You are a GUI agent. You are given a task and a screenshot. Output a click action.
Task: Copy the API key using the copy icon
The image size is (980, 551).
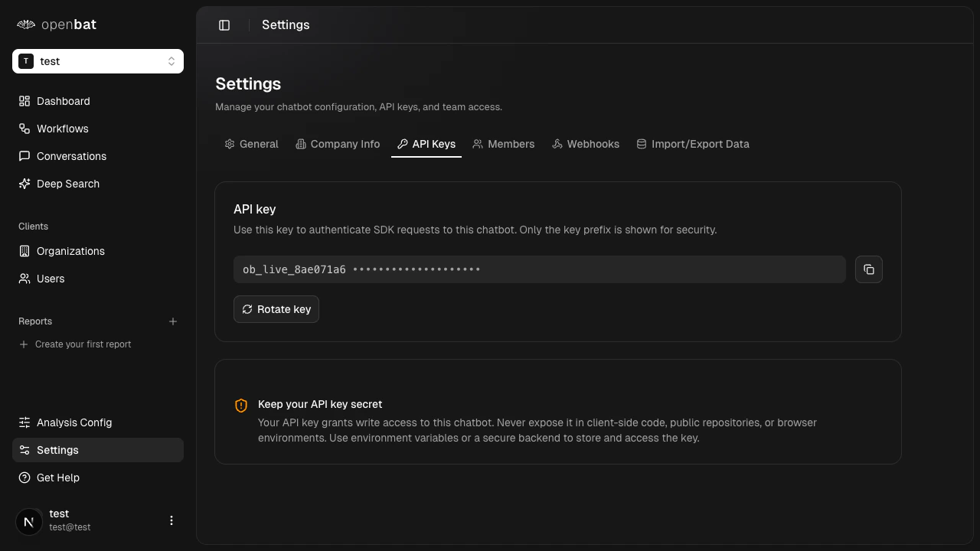tap(869, 269)
